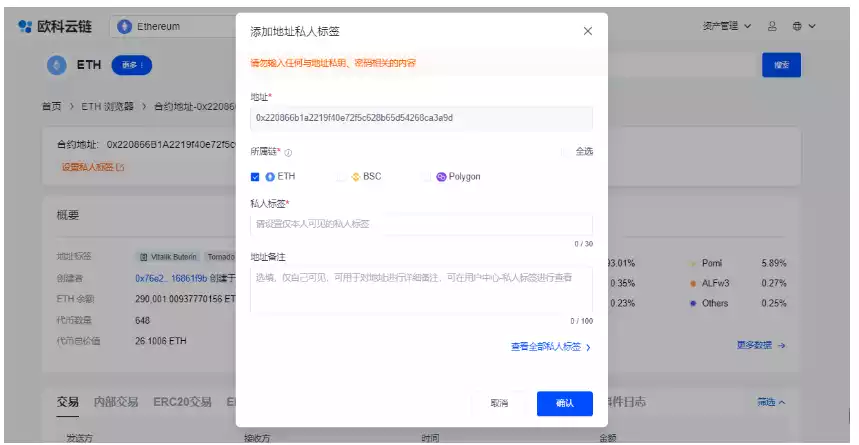The width and height of the screenshot is (859, 445).
Task: Open the language globe dropdown
Action: click(803, 26)
